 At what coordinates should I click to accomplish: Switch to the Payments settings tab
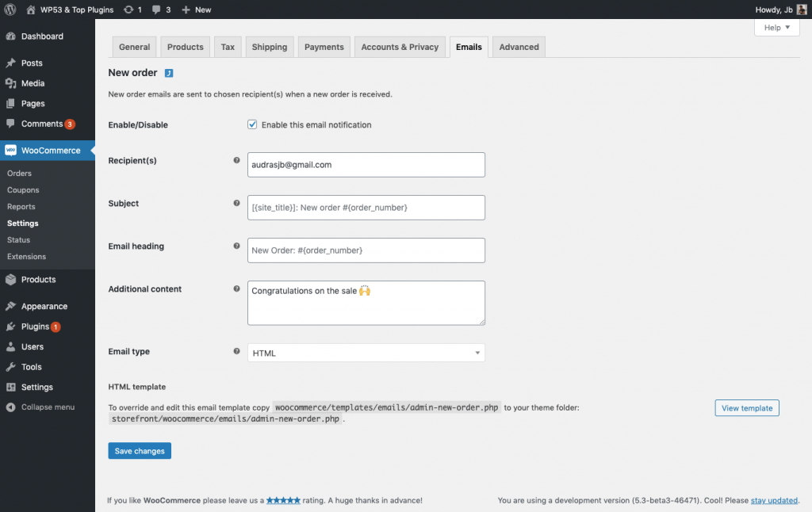324,47
